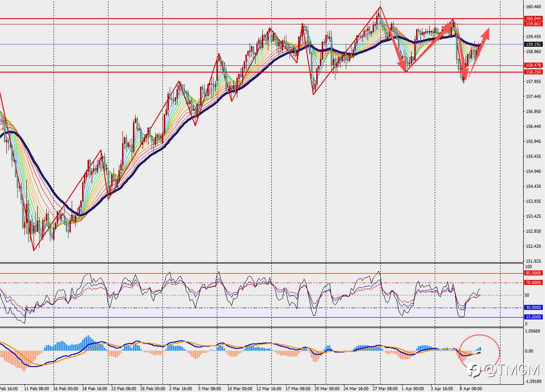This screenshot has height=392, width=545.
Task: Select the 2 Mar 16:00 time label
Action: [x=182, y=389]
